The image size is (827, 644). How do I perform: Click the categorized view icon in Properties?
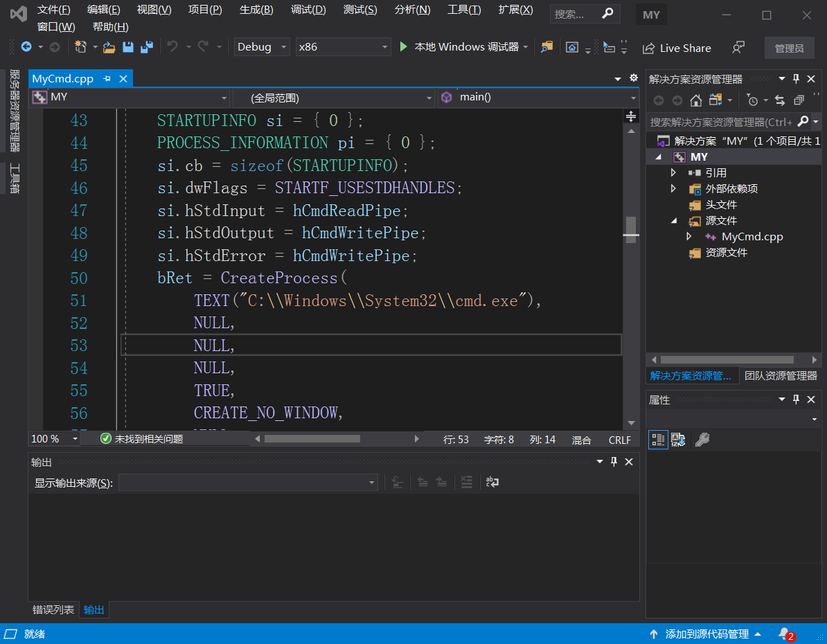(x=658, y=439)
